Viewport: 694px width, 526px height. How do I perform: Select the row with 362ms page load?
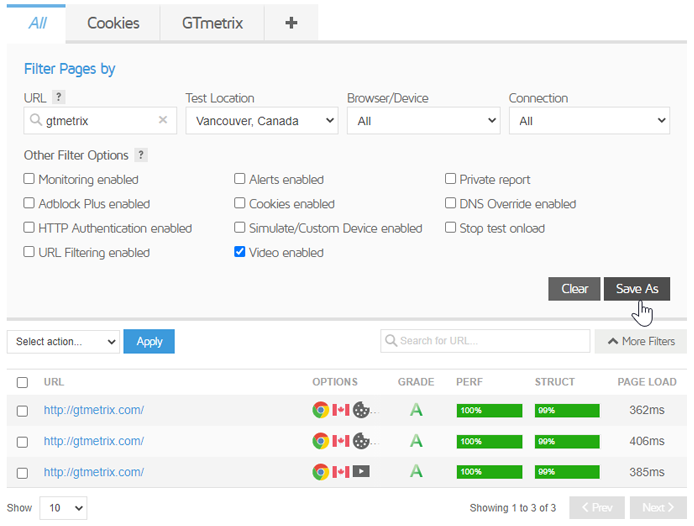point(22,411)
